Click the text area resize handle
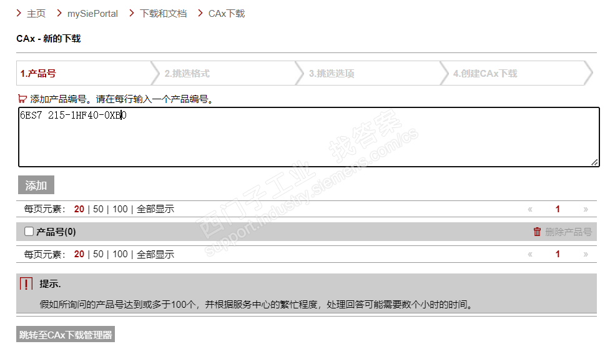Viewport: 610px width, 364px height. pos(594,162)
